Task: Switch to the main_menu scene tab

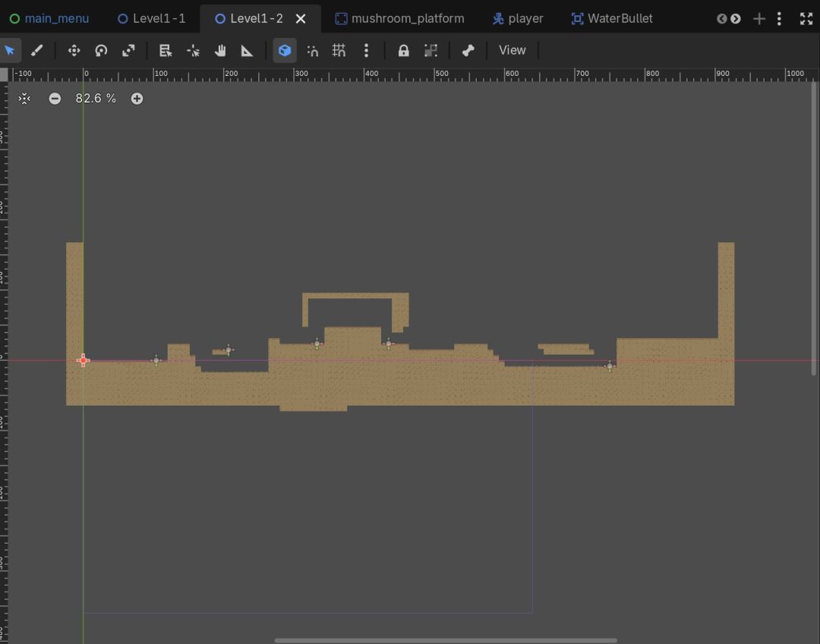Action: pyautogui.click(x=49, y=19)
